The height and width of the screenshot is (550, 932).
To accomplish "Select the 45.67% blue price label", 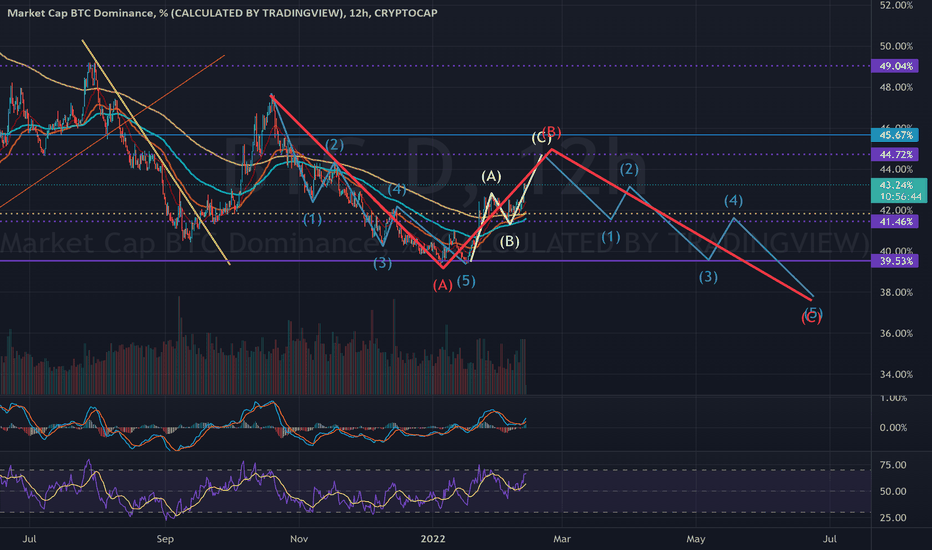I will pyautogui.click(x=895, y=135).
